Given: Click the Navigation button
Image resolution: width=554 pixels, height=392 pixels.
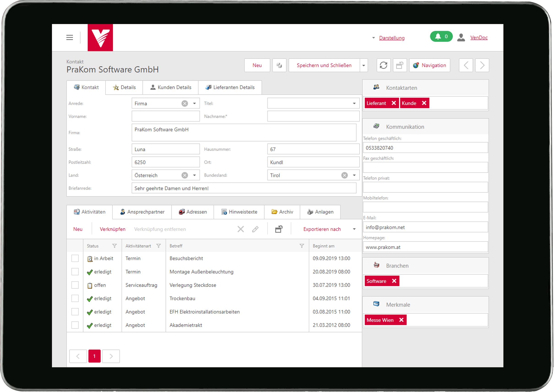Looking at the screenshot, I should 429,65.
